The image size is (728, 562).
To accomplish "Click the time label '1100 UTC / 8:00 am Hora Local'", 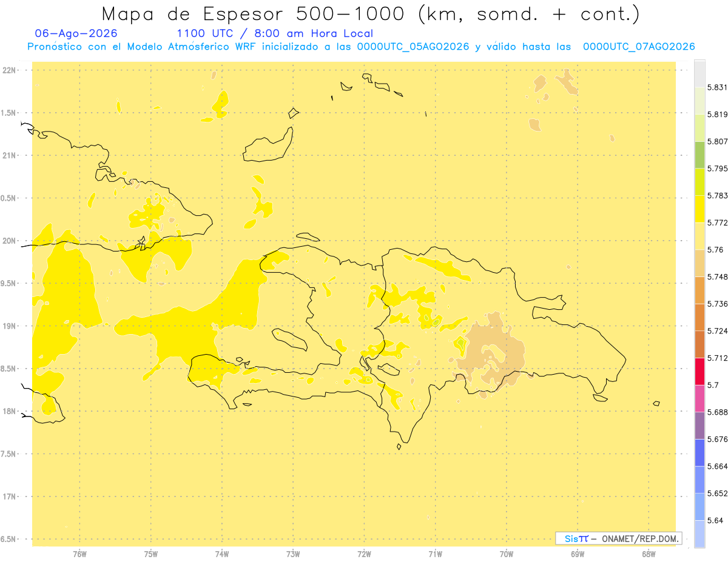I will [x=275, y=33].
